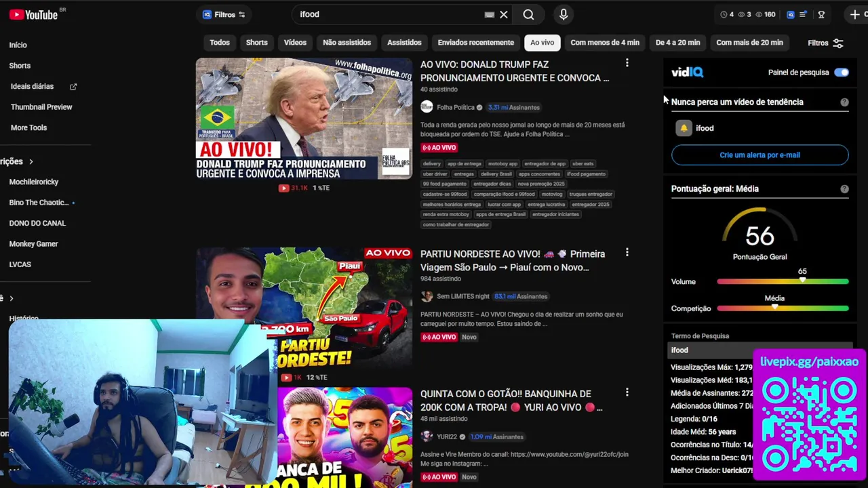868x488 pixels.
Task: Click the Volume score slider bar
Action: (x=783, y=281)
